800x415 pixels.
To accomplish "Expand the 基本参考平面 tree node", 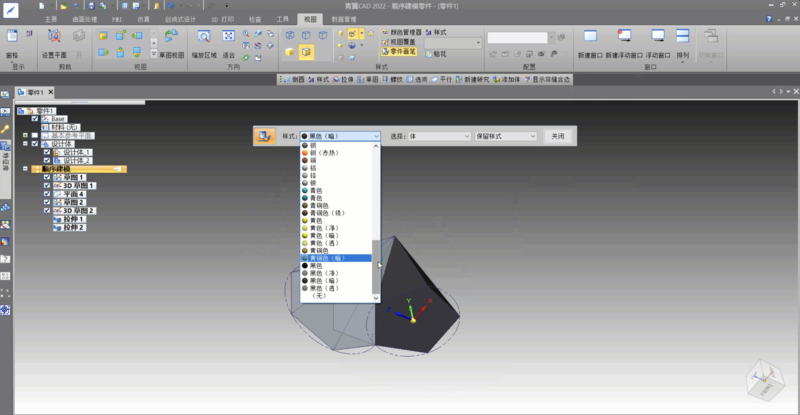I will coord(24,135).
